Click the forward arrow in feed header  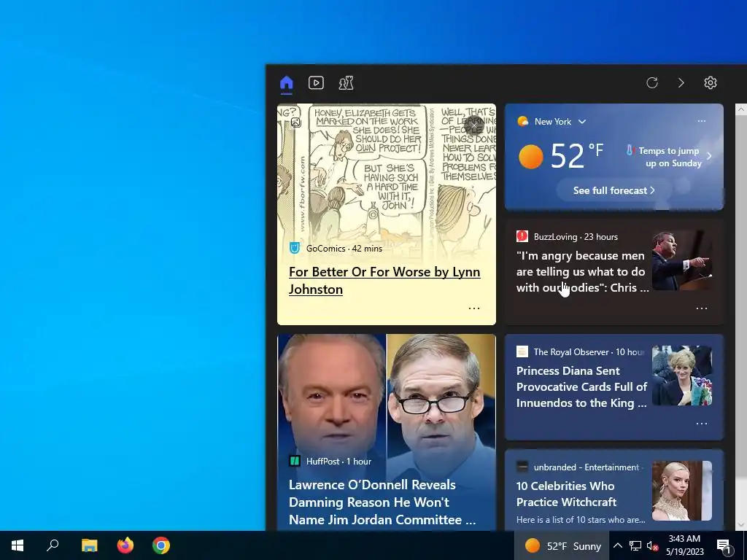(681, 83)
